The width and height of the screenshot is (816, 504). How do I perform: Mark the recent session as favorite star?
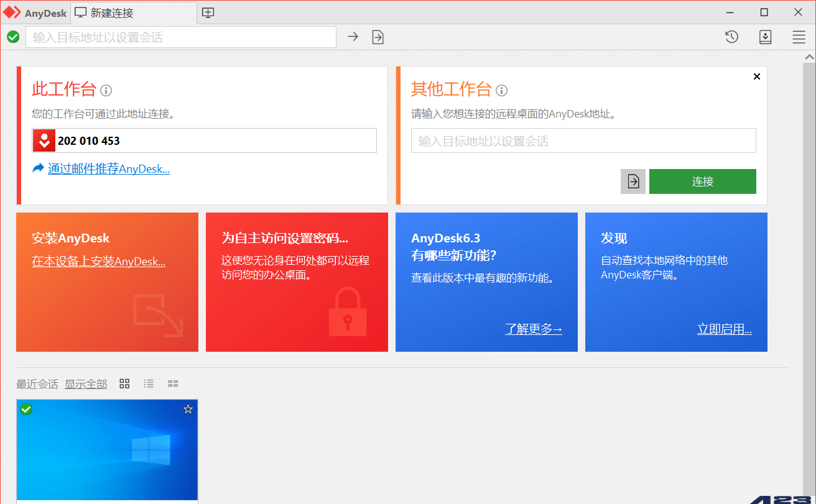pyautogui.click(x=188, y=409)
